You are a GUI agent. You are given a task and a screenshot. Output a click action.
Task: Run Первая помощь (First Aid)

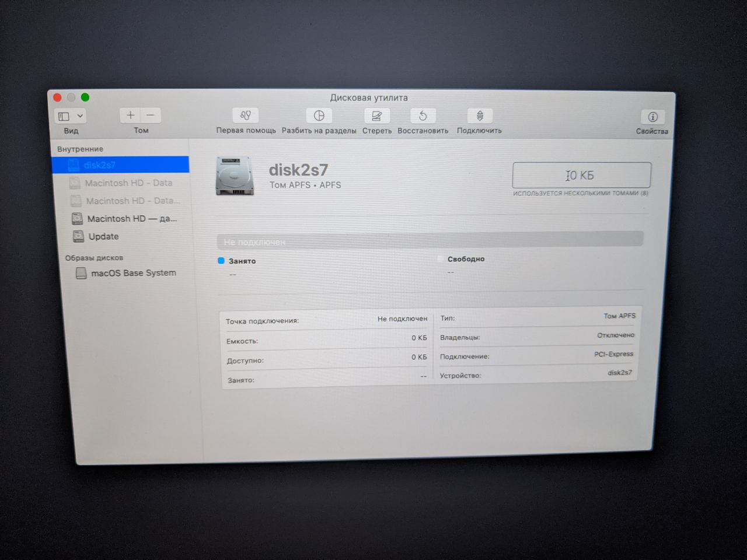(x=246, y=116)
